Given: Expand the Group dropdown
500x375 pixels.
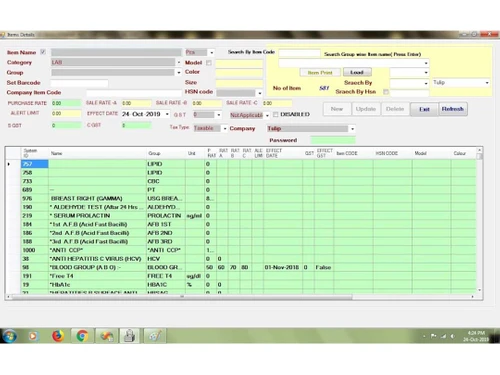Looking at the screenshot, I should [x=179, y=72].
